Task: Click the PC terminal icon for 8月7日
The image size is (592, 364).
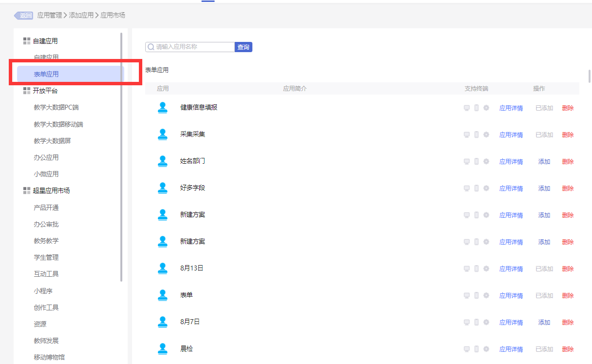Action: [467, 323]
